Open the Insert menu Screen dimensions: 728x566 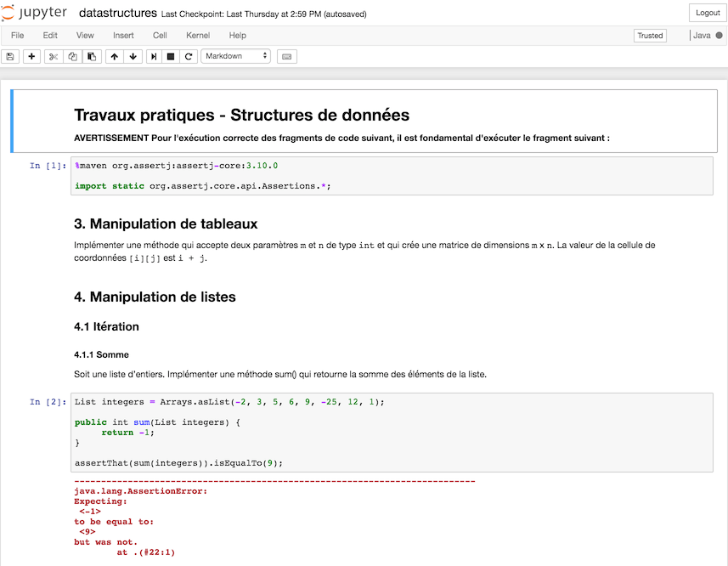coord(123,36)
